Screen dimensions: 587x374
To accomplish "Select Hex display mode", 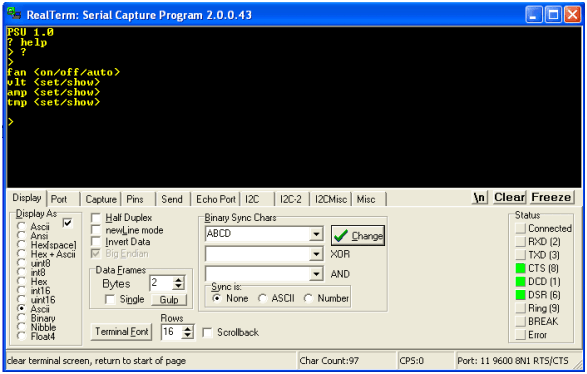I will 21,282.
